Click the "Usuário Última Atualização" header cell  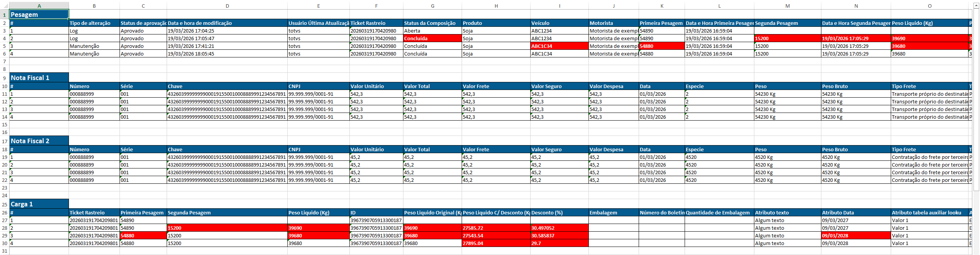tap(318, 23)
